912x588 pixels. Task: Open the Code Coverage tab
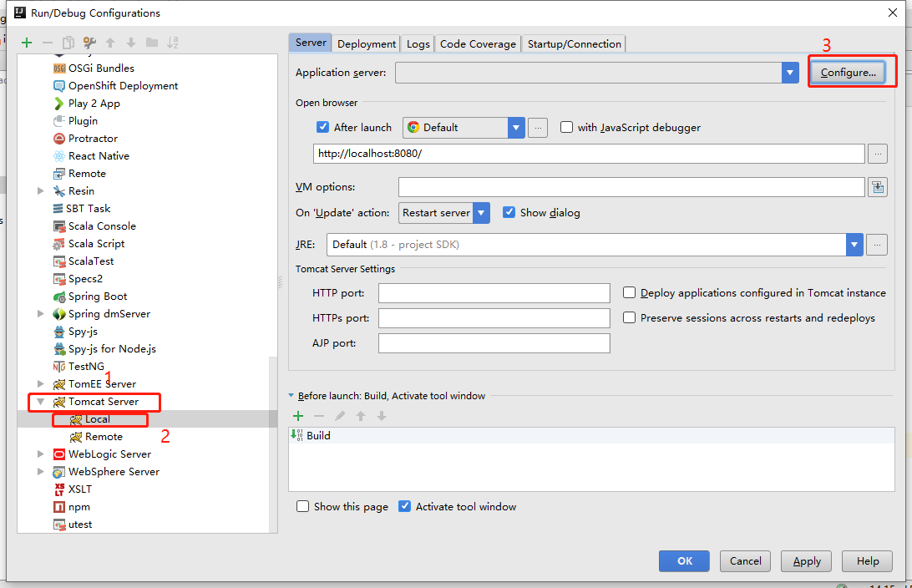tap(478, 44)
